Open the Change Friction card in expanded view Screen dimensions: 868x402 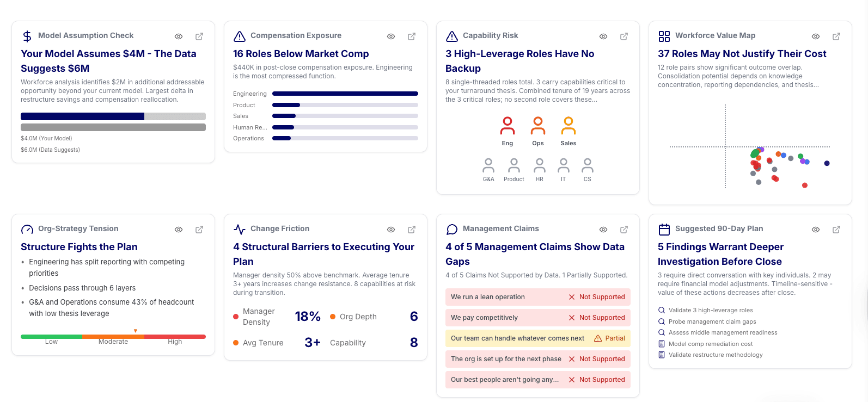pyautogui.click(x=411, y=229)
